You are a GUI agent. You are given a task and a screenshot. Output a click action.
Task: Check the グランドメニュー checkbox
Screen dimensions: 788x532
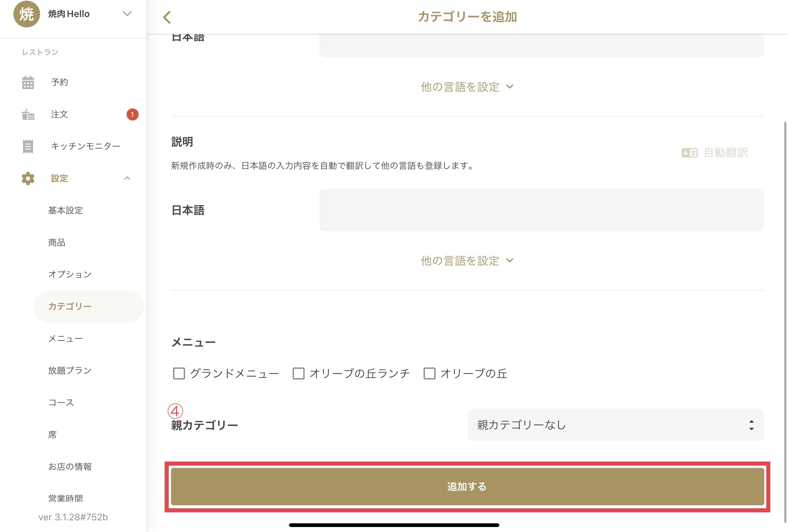[x=179, y=373]
